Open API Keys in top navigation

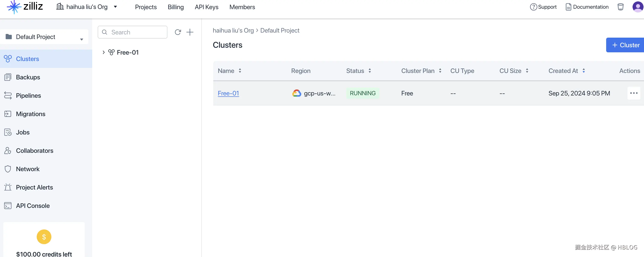click(206, 7)
